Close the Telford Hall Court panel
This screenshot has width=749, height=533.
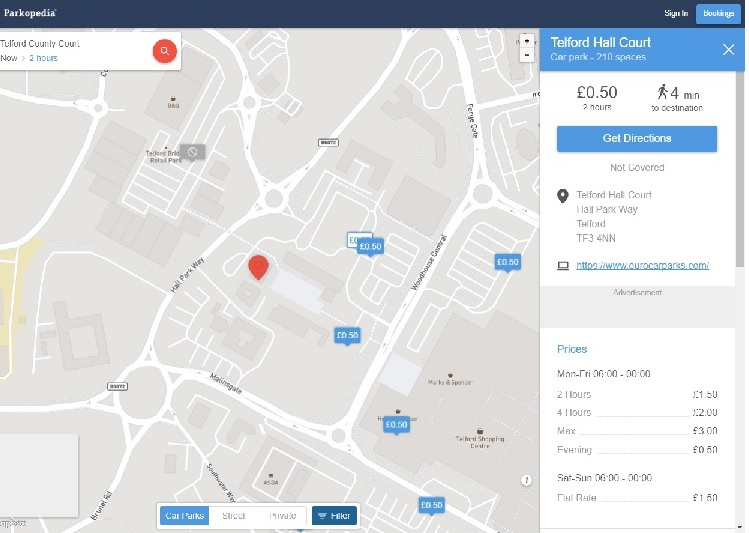click(x=728, y=49)
